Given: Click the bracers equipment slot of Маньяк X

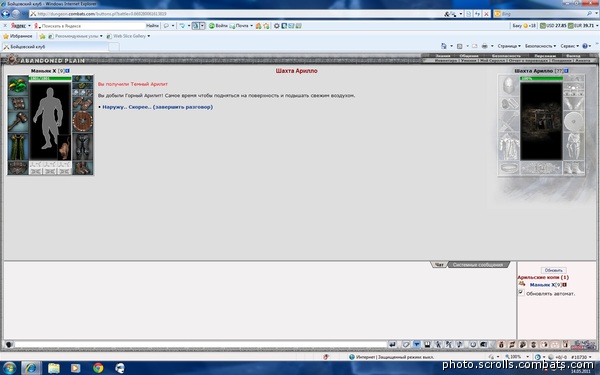Looking at the screenshot, I should [x=18, y=104].
